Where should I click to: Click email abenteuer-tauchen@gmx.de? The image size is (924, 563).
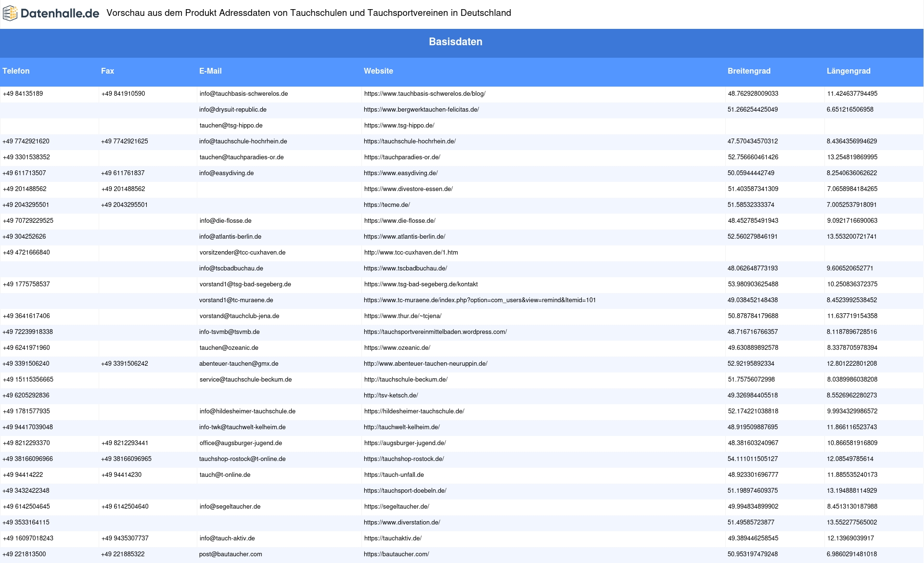(x=239, y=364)
